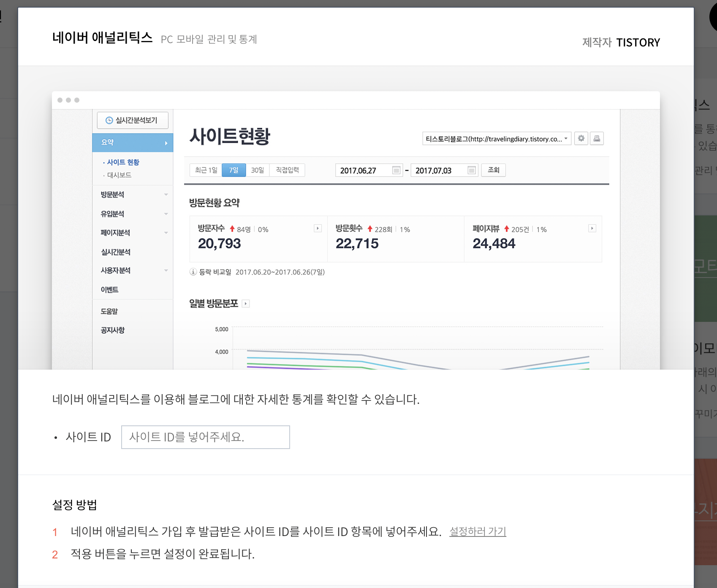Click the 20,793 visitor count value
This screenshot has width=717, height=588.
pos(219,244)
